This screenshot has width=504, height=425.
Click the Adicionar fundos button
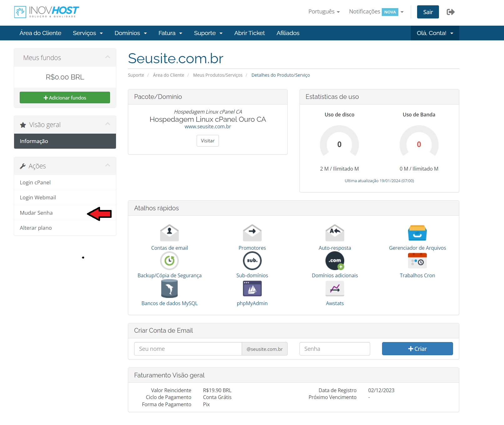click(65, 98)
